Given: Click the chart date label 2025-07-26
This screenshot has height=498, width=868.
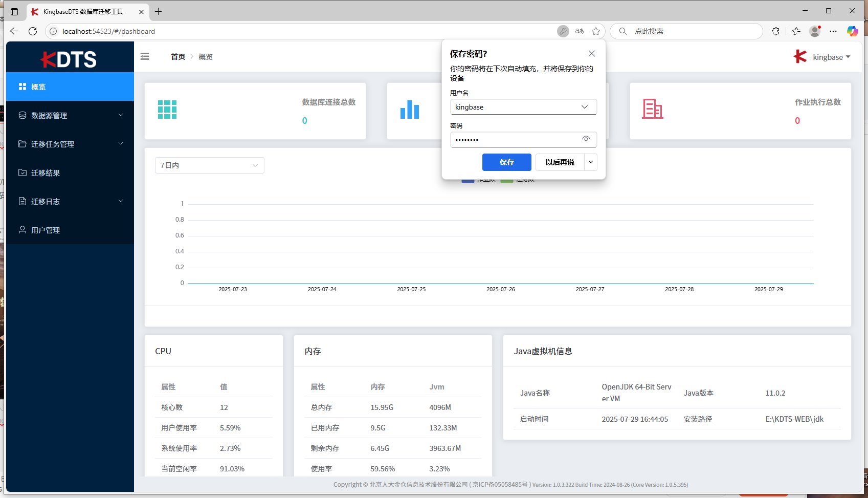Looking at the screenshot, I should click(501, 289).
